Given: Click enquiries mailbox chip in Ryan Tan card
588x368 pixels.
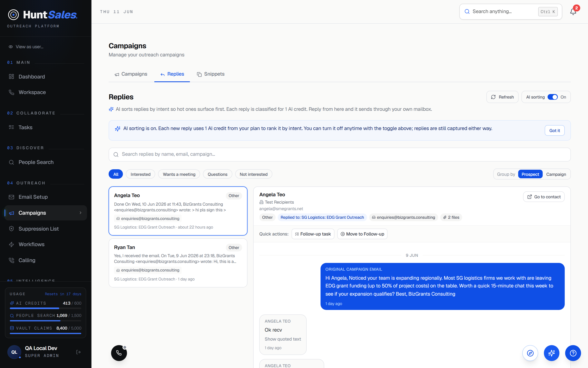Looking at the screenshot, I should pyautogui.click(x=148, y=270).
